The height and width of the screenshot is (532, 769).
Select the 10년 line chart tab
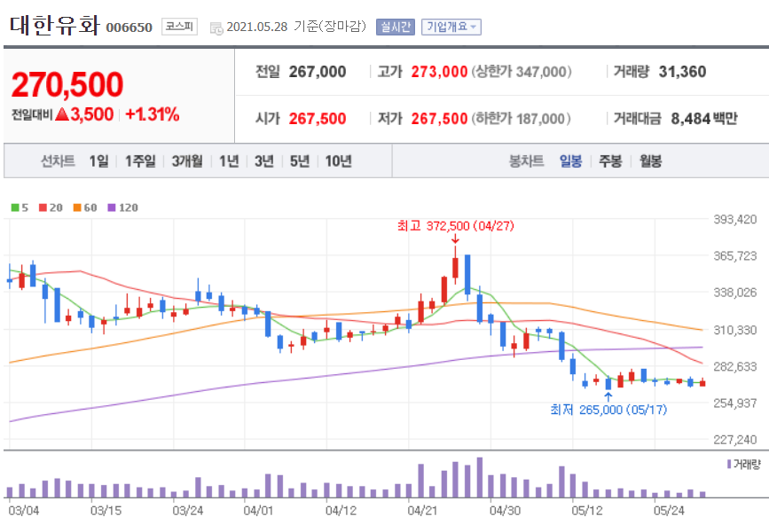click(339, 160)
